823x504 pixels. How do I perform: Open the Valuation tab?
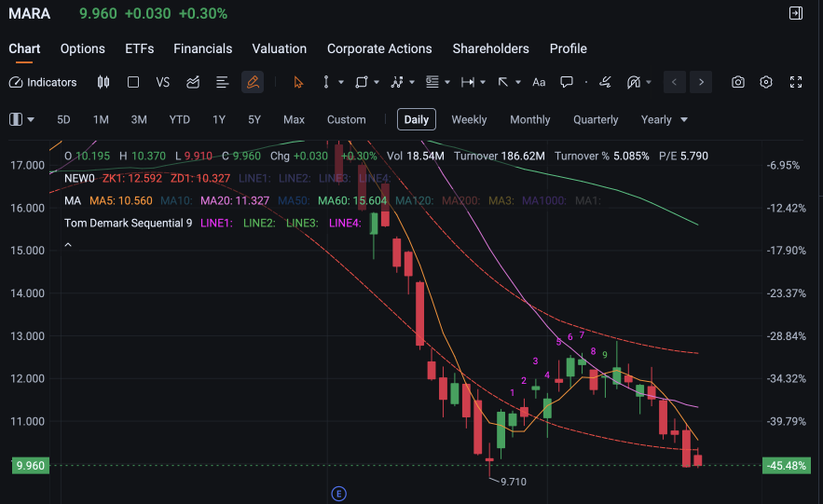click(280, 48)
